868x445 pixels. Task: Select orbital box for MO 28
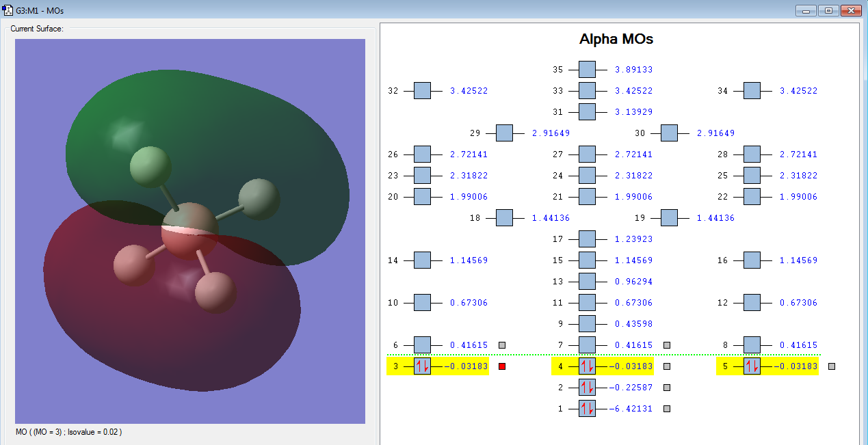(752, 154)
